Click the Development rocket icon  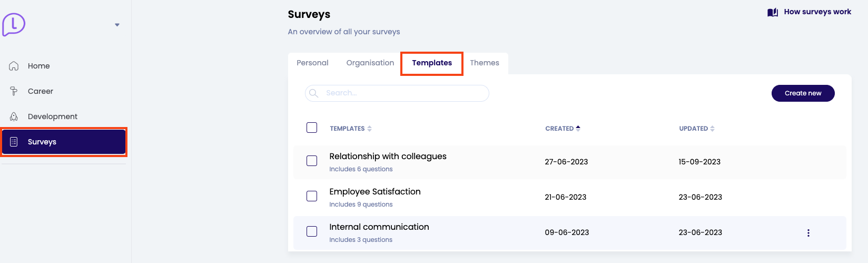14,116
